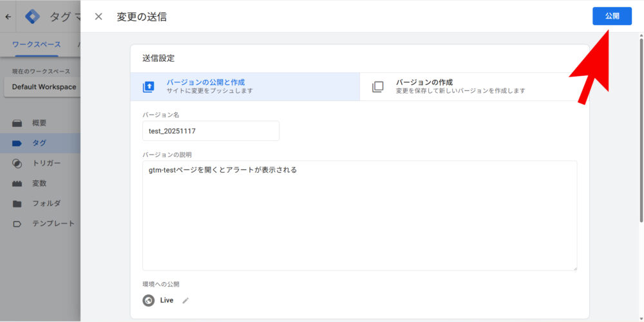
Task: Click the back arrow in top-left corner
Action: pos(8,17)
